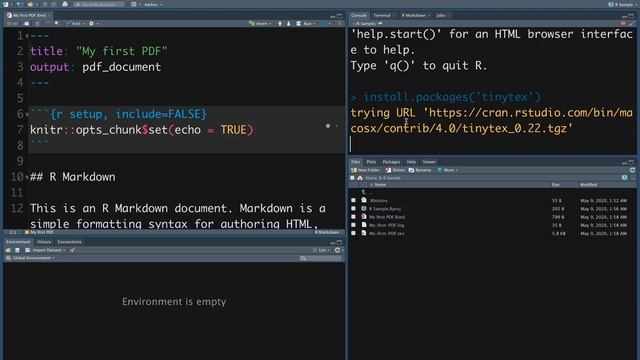Switch to the Help tab
This screenshot has width=640, height=360.
coord(411,162)
